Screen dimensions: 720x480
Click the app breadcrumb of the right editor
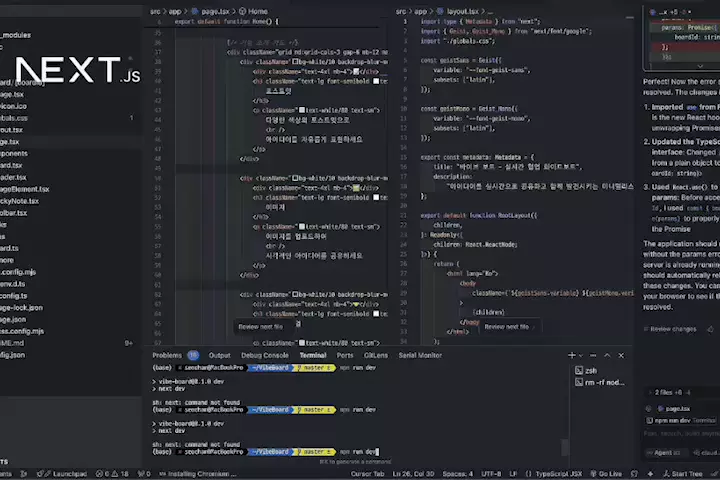click(x=421, y=11)
